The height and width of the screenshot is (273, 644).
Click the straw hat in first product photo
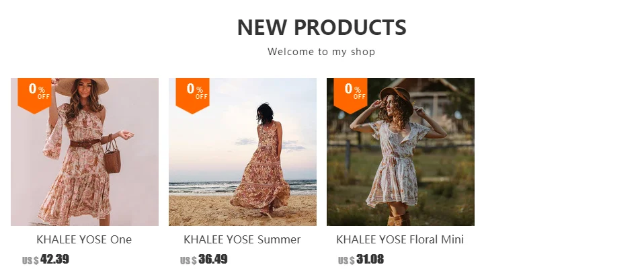point(82,86)
